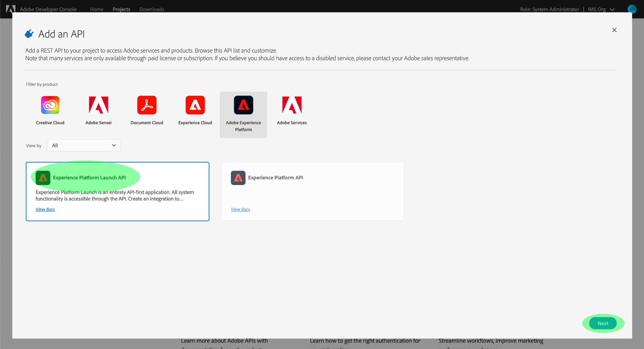Open the Projects tab
Screen dimensions: 644x349
[121, 9]
